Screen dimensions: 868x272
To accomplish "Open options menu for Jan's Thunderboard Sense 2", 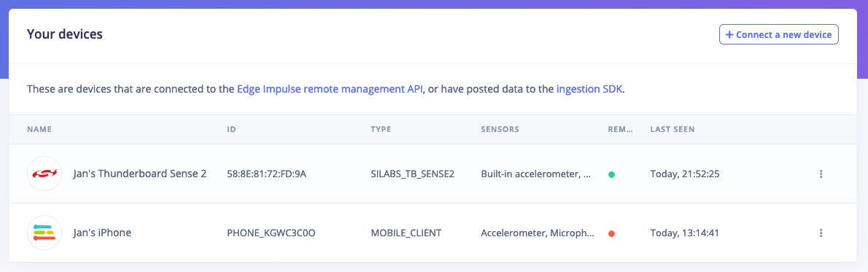I will click(821, 174).
